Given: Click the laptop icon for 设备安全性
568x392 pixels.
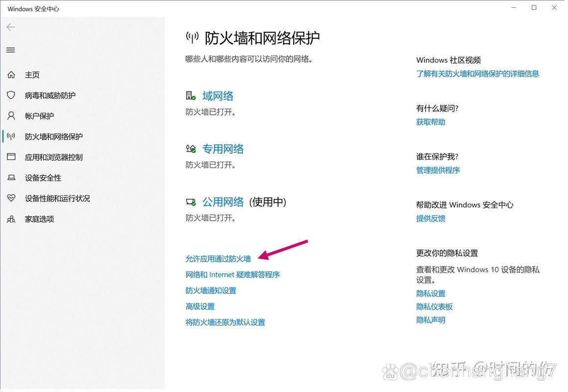Looking at the screenshot, I should (x=11, y=177).
